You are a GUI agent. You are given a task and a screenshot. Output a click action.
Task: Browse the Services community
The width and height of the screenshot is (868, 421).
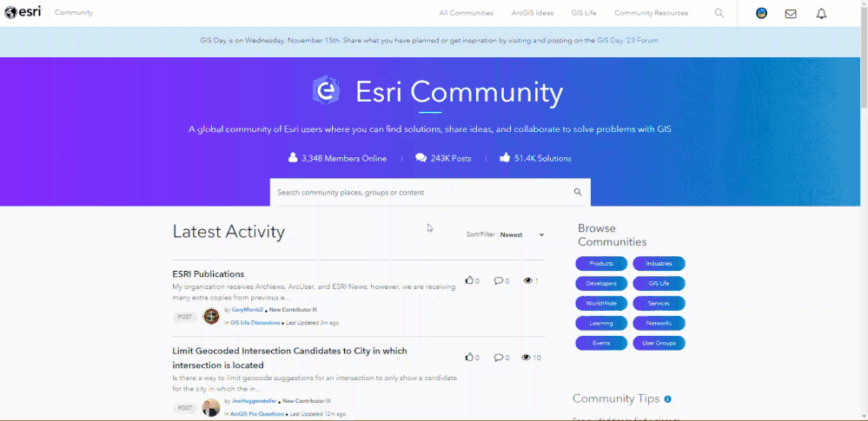(x=659, y=303)
